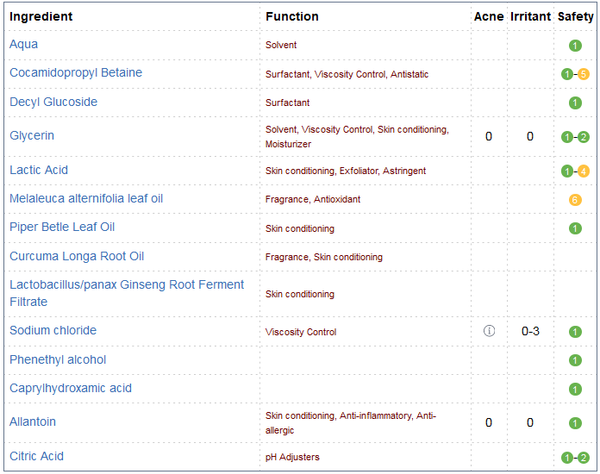
Task: Click the Irritant column header
Action: pos(530,16)
